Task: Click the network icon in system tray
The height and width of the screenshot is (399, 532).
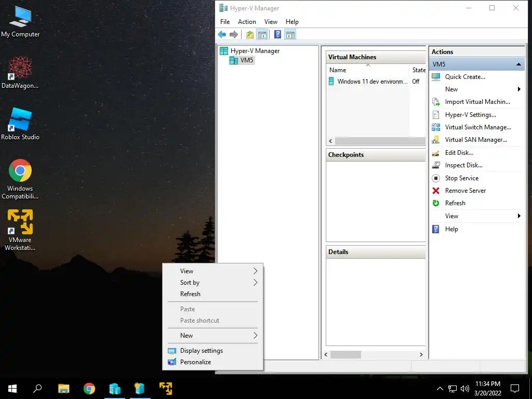Action: tap(453, 389)
